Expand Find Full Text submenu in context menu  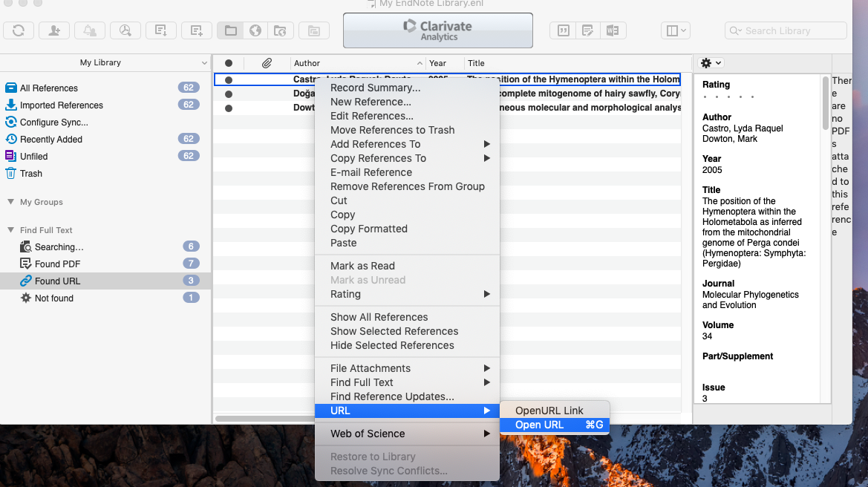(x=407, y=382)
